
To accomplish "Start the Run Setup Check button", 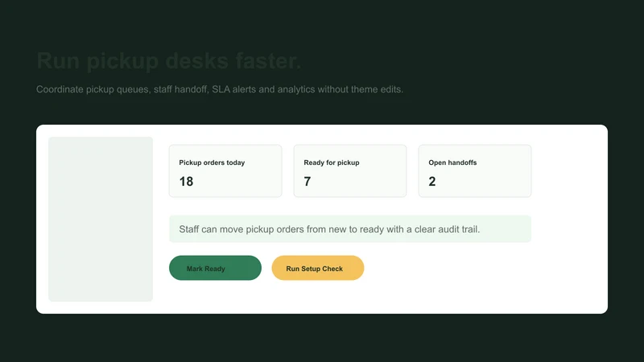I will pos(318,268).
